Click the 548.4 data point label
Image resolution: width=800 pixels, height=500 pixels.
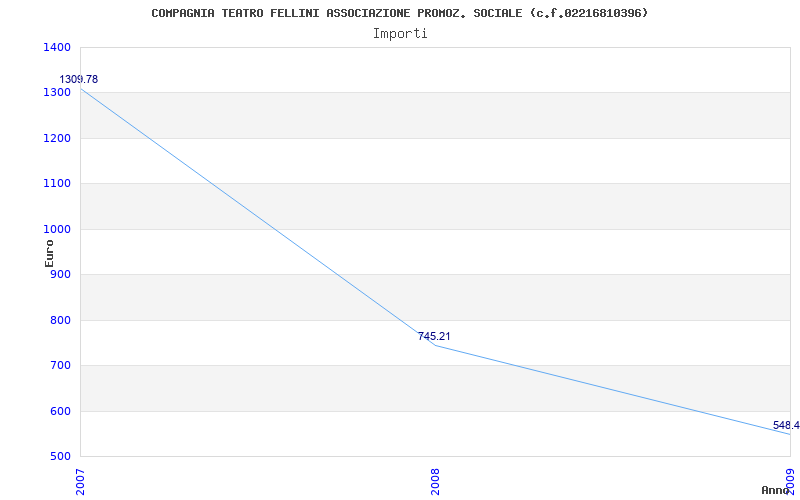tap(786, 426)
